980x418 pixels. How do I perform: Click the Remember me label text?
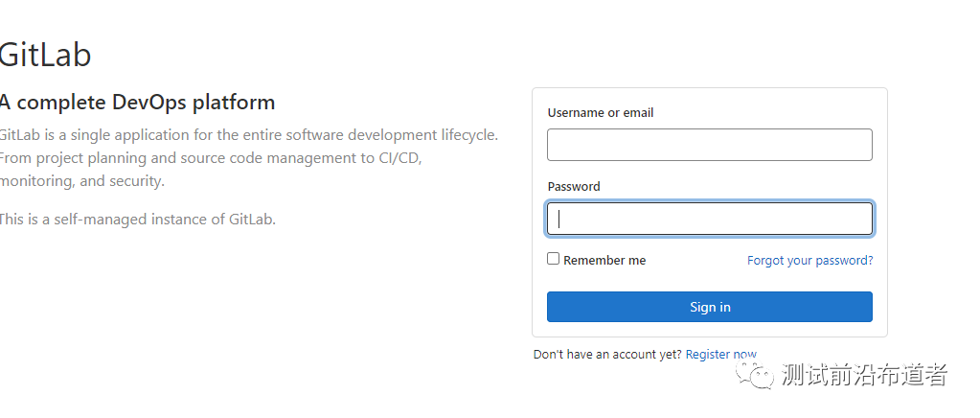(604, 260)
